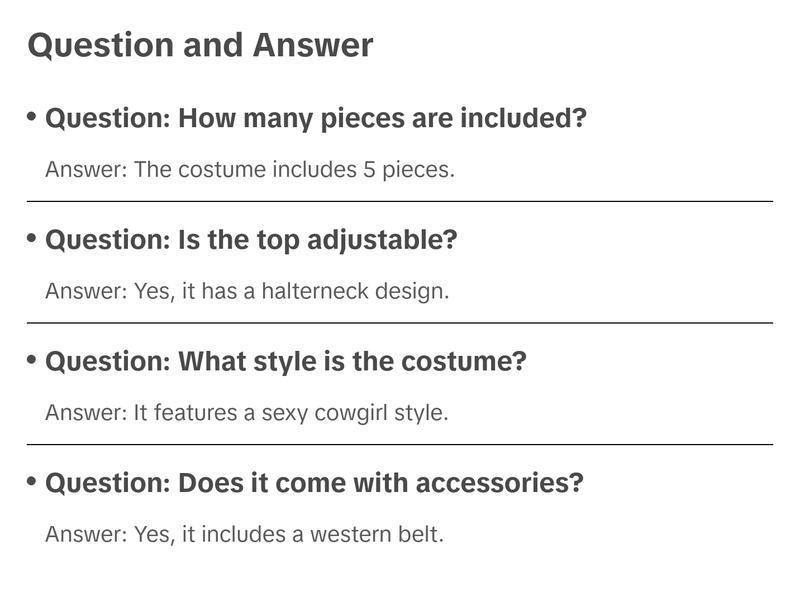Click the answer about the western belt
The height and width of the screenshot is (598, 800).
pos(244,535)
